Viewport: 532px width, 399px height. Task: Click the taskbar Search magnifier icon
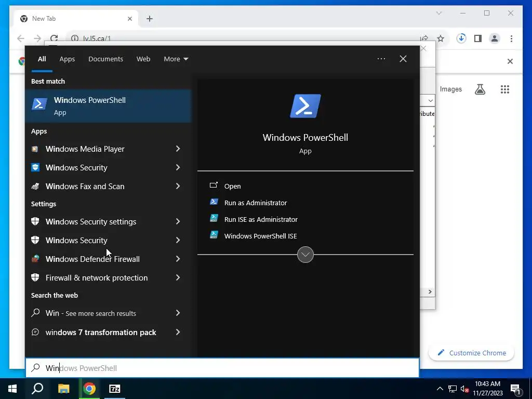tap(37, 389)
